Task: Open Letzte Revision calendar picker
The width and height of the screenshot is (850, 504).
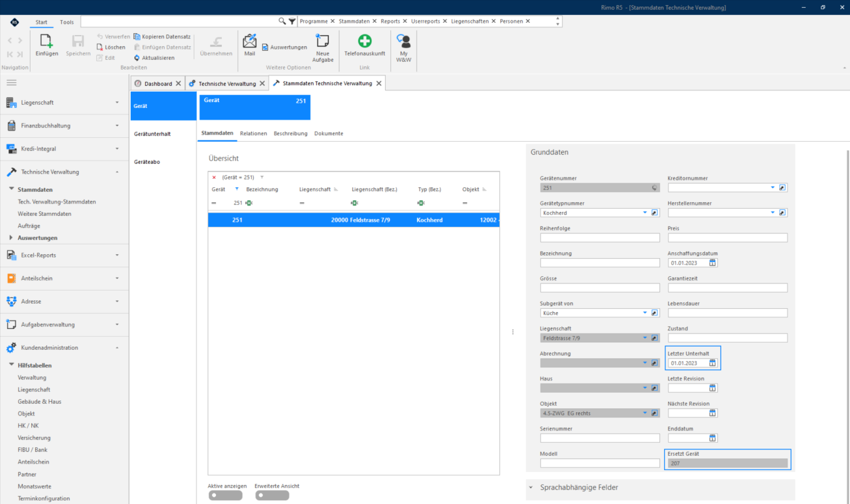Action: (713, 388)
